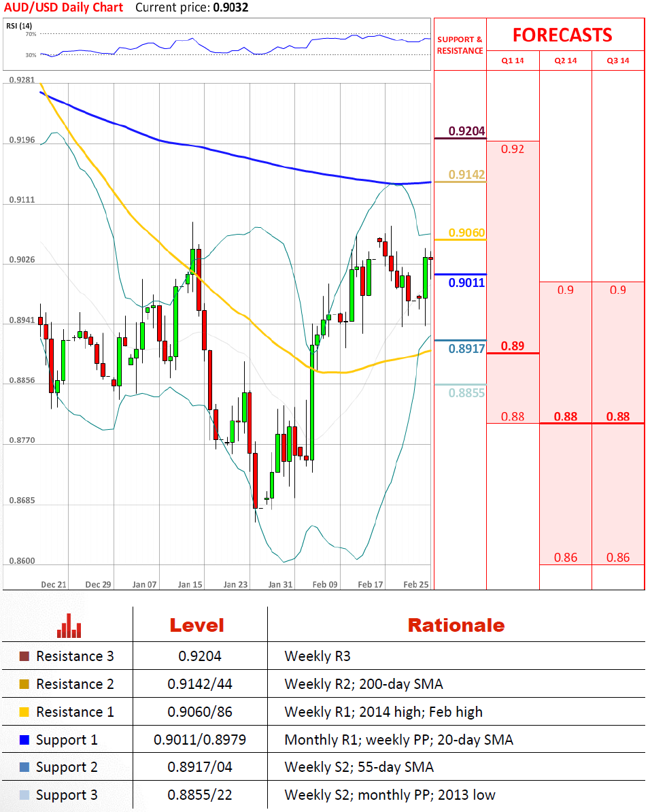The width and height of the screenshot is (650, 812).
Task: Click the Support 2 steel-blue color swatch
Action: (24, 767)
